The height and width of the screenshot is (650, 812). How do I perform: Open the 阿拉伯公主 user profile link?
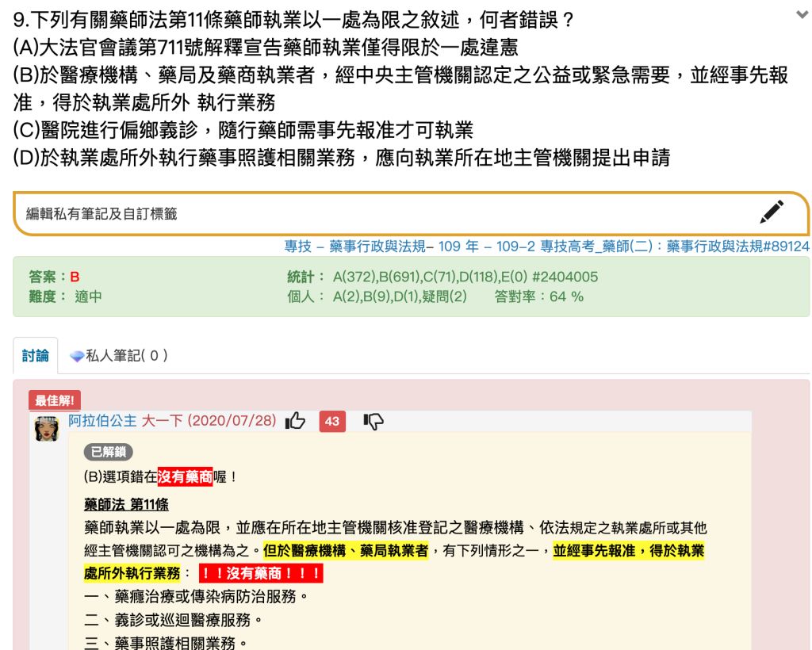[102, 421]
